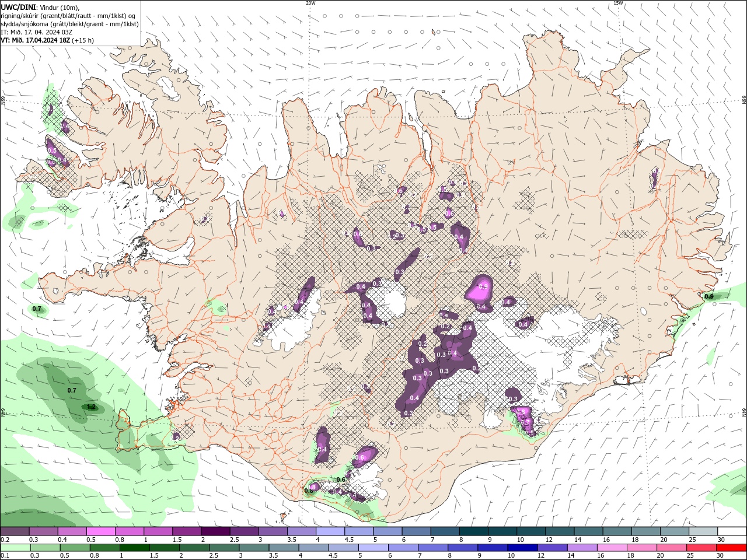The height and width of the screenshot is (560, 747).
Task: Click the 0.2 value on snow scale
Action: click(x=5, y=540)
